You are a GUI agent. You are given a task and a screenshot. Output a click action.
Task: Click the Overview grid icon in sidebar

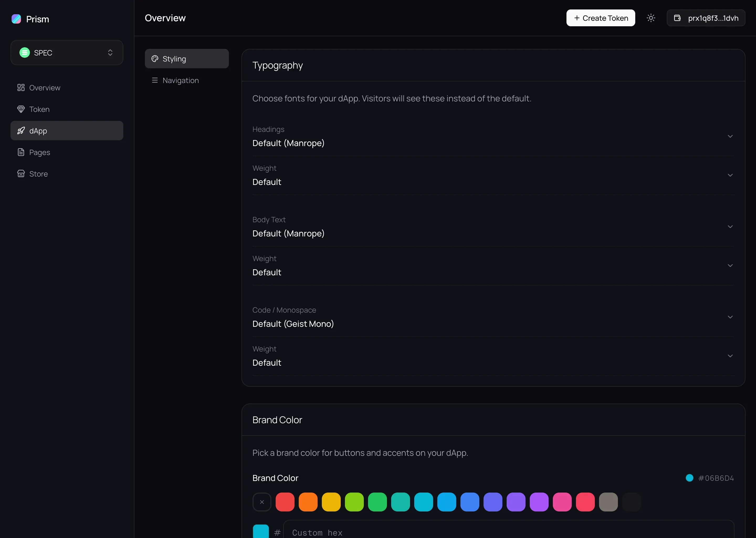coord(21,87)
